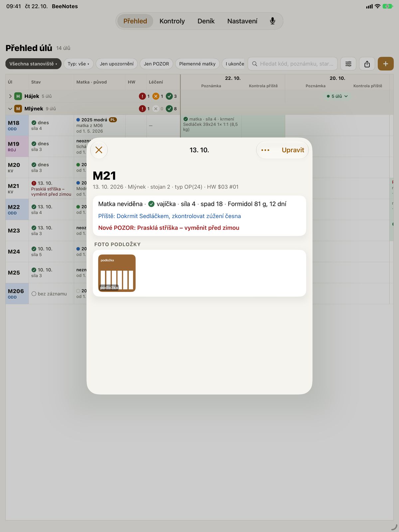The height and width of the screenshot is (532, 399).
Task: Open the Deník tab
Action: tap(206, 21)
